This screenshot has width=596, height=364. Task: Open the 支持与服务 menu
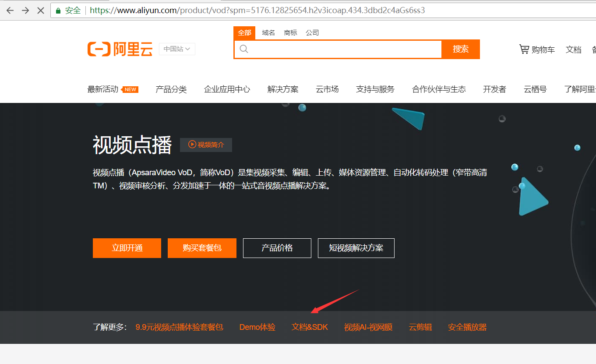click(375, 89)
